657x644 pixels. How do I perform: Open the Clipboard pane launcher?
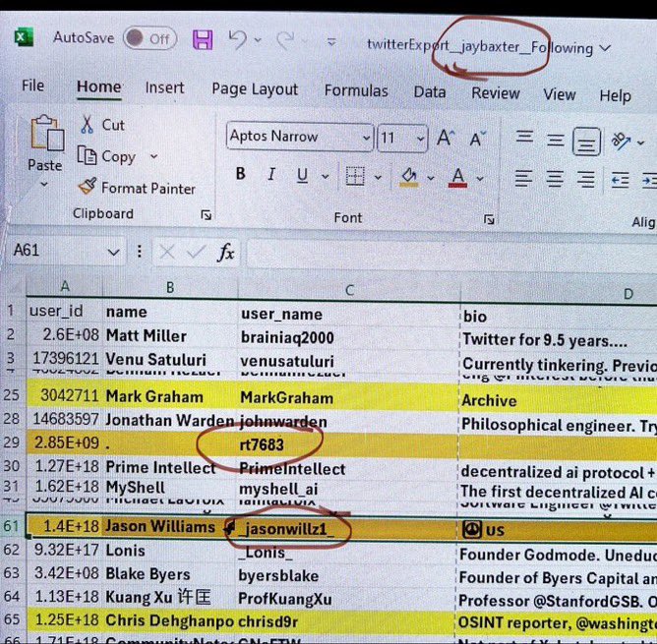pos(206,215)
